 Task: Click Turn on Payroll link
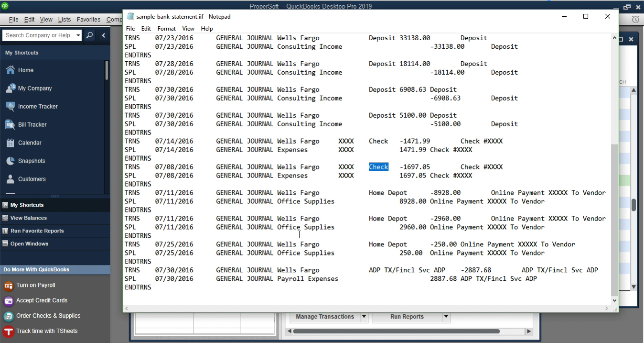point(36,285)
